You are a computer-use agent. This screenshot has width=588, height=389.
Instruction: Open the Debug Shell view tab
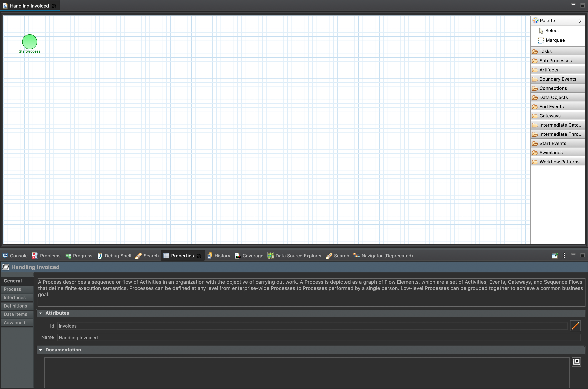(114, 256)
